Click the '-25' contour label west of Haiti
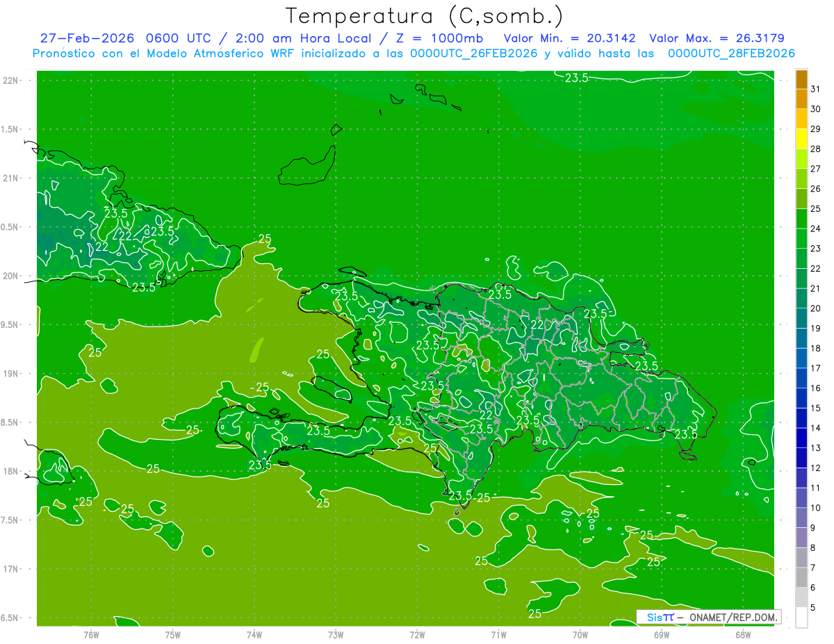Viewport: 834px width, 644px height. 259,387
